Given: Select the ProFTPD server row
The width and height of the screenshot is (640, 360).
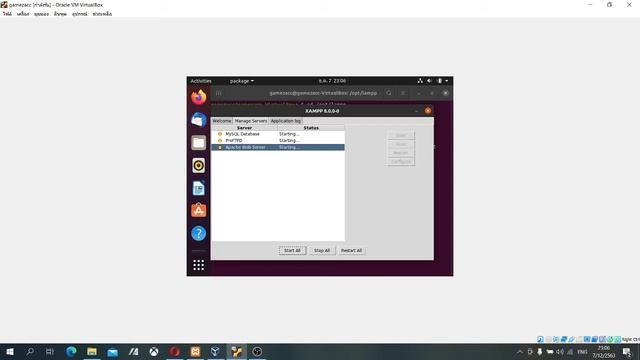Looking at the screenshot, I should 278,140.
